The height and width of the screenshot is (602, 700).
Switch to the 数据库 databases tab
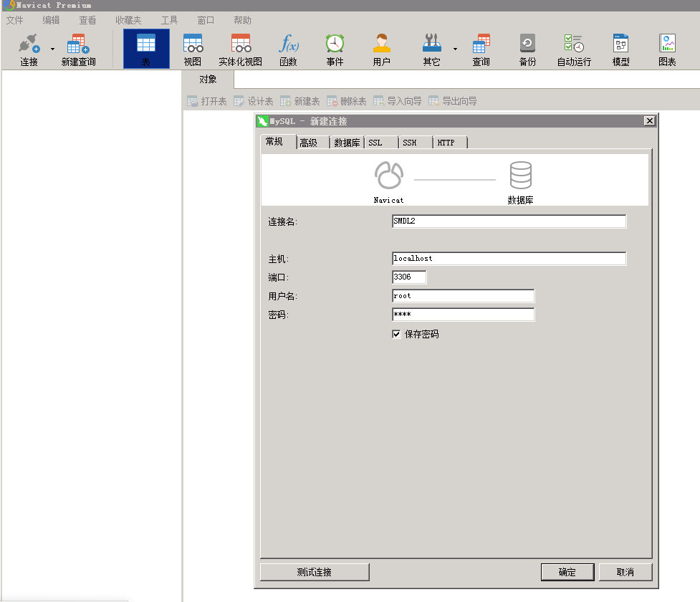[347, 143]
